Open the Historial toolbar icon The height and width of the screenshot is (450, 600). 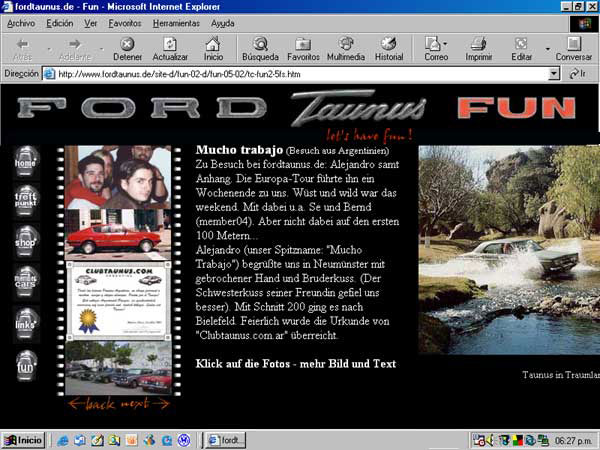coord(388,44)
